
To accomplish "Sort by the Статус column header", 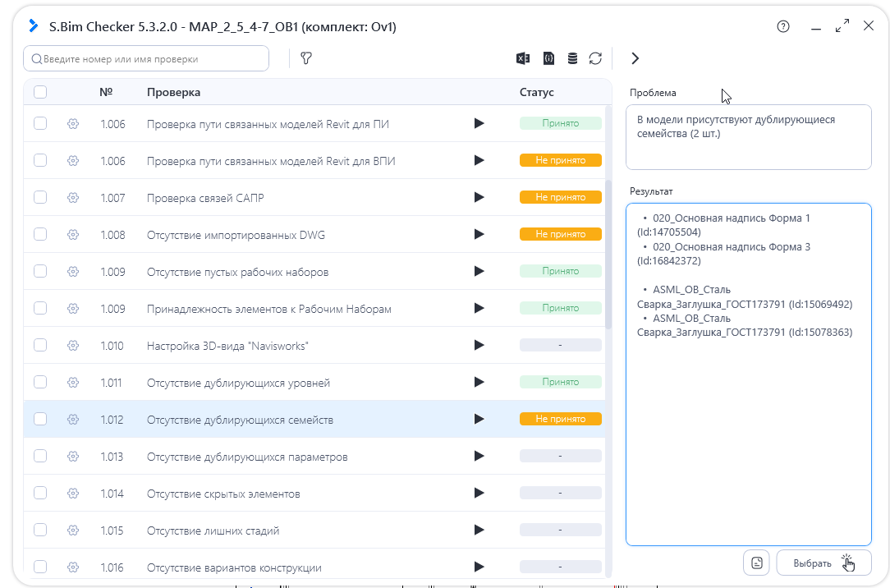I will point(536,92).
